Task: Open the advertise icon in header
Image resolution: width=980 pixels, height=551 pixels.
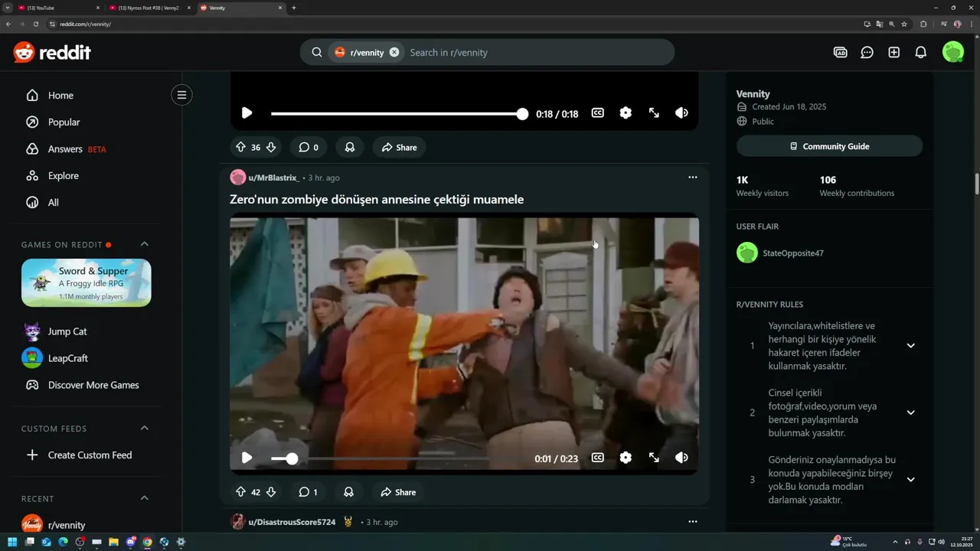Action: [x=840, y=52]
